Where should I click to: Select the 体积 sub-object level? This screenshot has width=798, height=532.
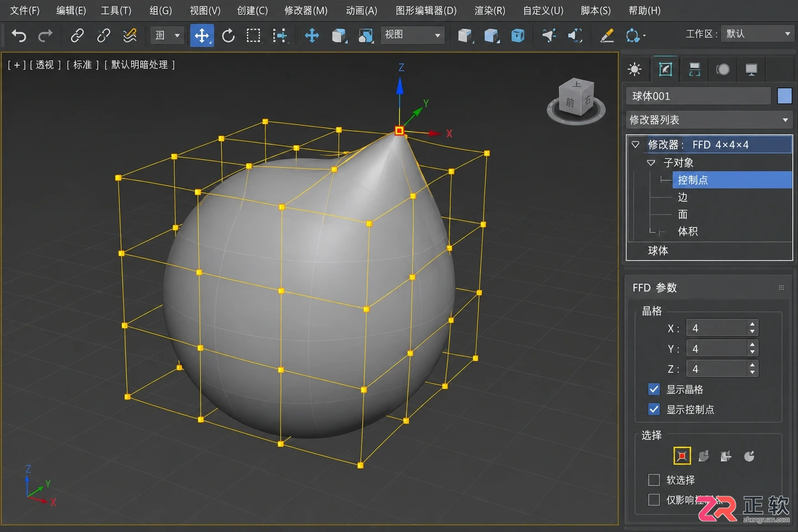688,232
